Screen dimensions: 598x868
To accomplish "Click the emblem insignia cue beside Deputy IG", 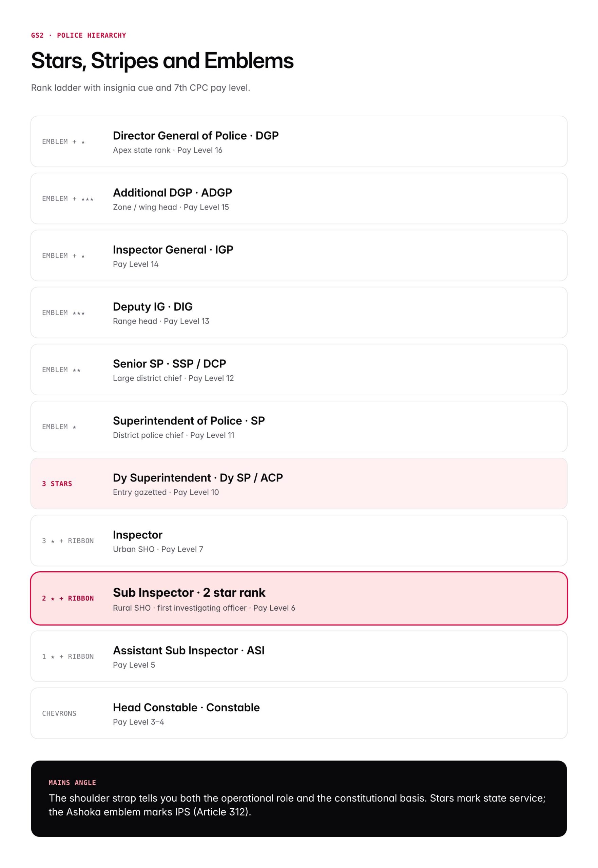I will 63,313.
